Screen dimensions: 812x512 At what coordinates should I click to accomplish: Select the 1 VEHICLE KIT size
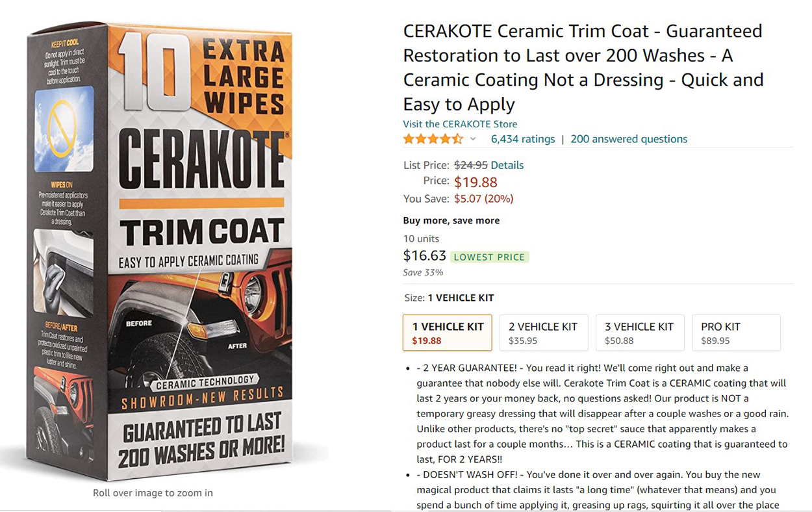(448, 333)
